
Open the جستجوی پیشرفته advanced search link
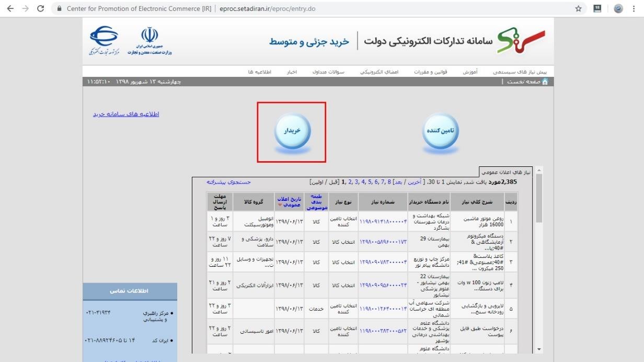point(228,182)
